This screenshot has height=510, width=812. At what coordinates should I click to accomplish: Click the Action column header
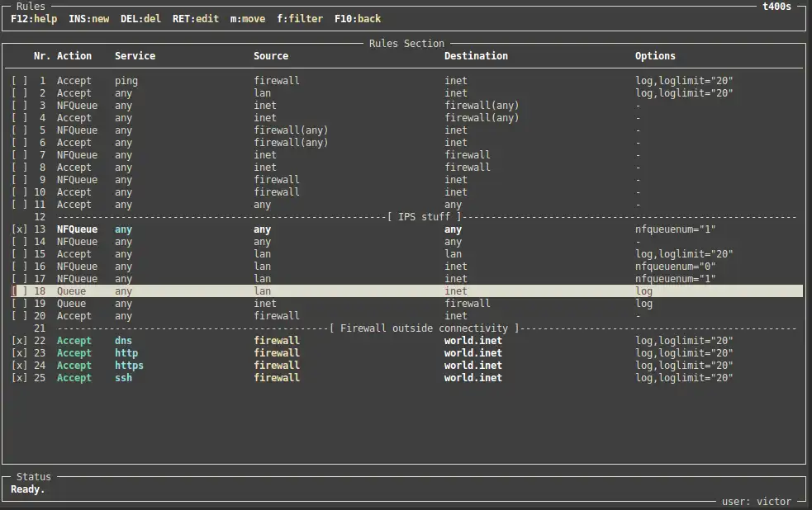point(74,56)
